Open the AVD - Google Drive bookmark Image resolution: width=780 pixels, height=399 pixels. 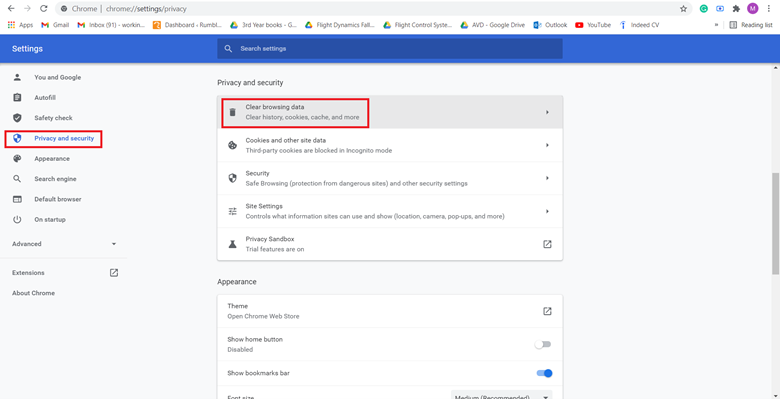(x=492, y=25)
